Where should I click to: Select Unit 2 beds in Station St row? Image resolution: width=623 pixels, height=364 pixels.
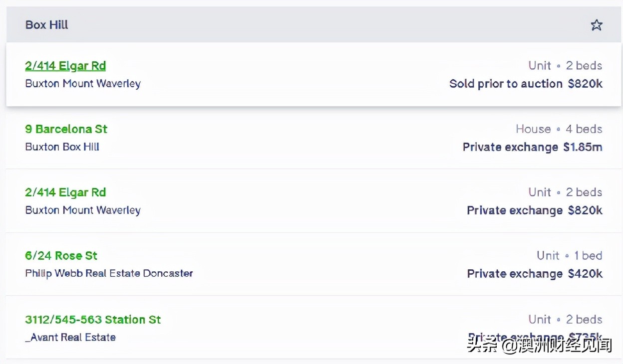pyautogui.click(x=565, y=320)
